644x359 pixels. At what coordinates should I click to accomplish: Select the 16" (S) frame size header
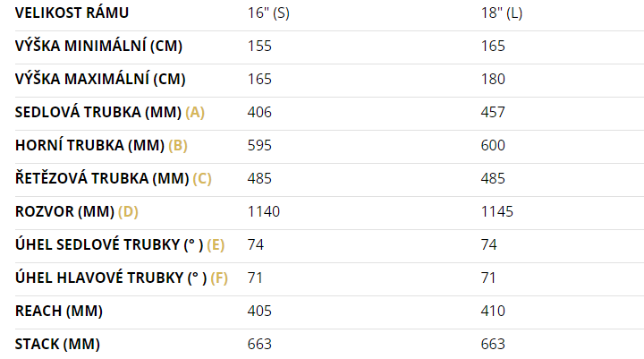click(268, 13)
